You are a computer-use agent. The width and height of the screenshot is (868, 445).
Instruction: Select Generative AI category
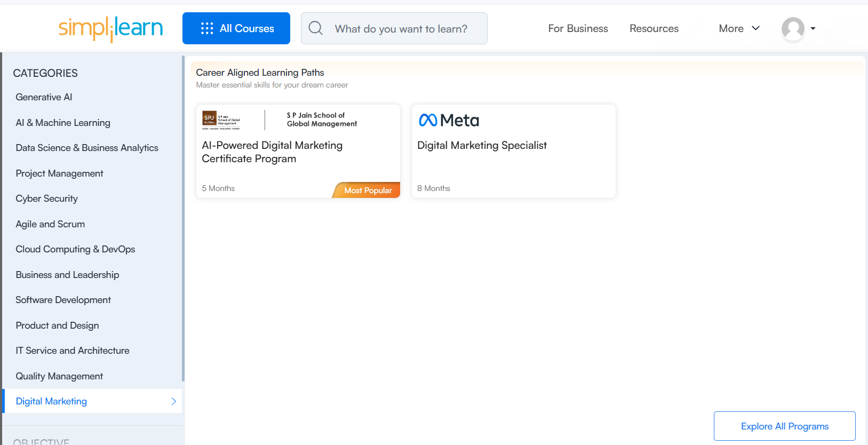(x=44, y=97)
